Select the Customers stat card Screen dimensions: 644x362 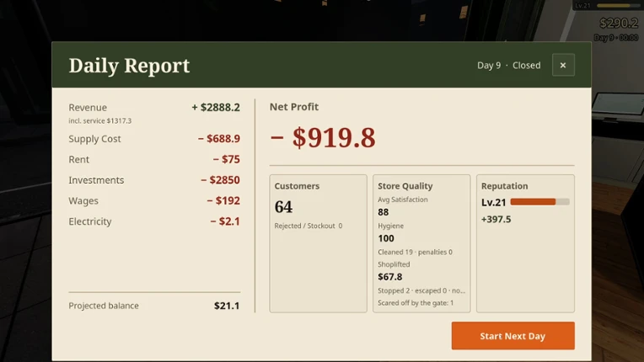(319, 243)
